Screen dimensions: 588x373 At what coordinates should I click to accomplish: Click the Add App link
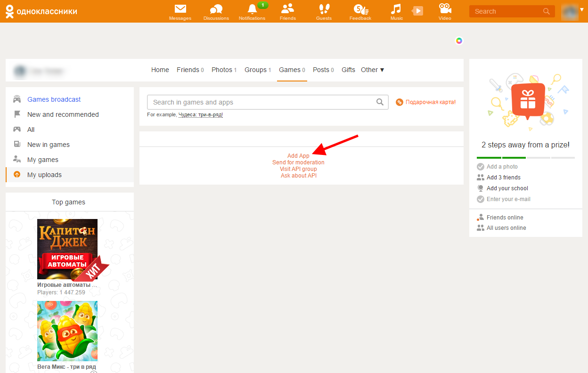coord(298,156)
